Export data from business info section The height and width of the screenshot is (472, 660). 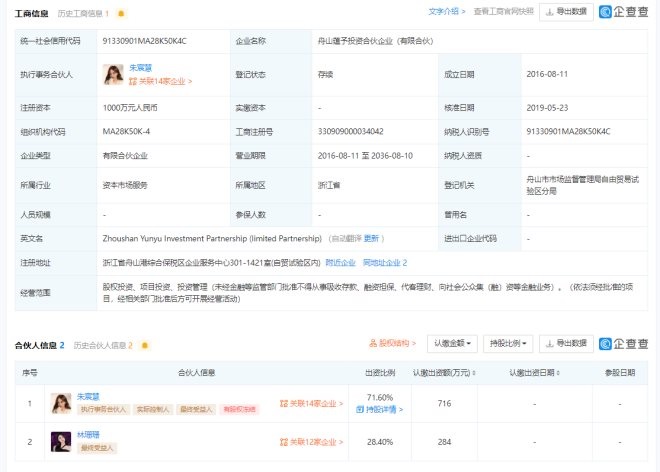(x=566, y=12)
